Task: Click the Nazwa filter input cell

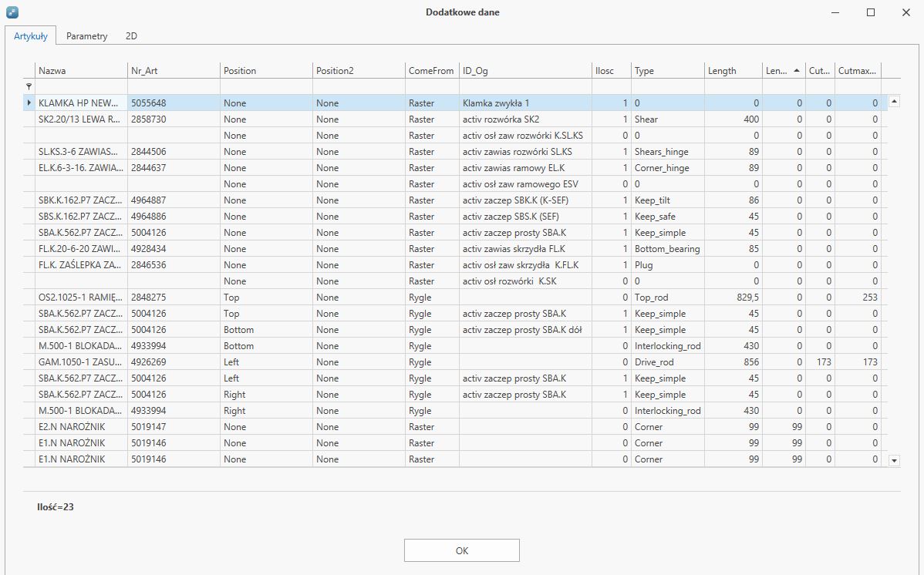Action: pyautogui.click(x=81, y=86)
